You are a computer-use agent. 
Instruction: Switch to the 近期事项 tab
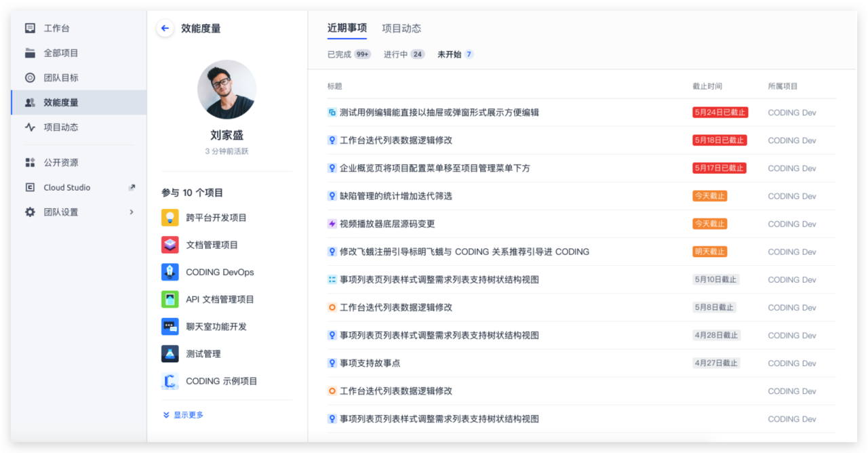click(x=347, y=28)
